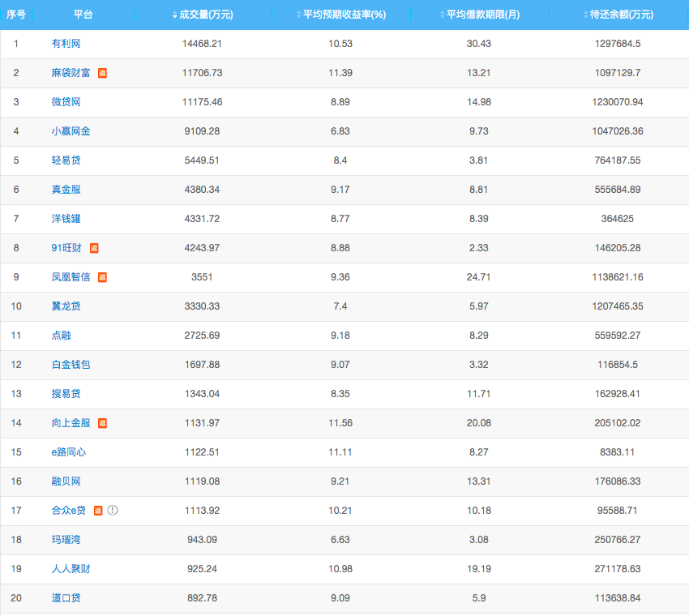Select the row number 20 cell
The width and height of the screenshot is (689, 616).
[x=16, y=598]
